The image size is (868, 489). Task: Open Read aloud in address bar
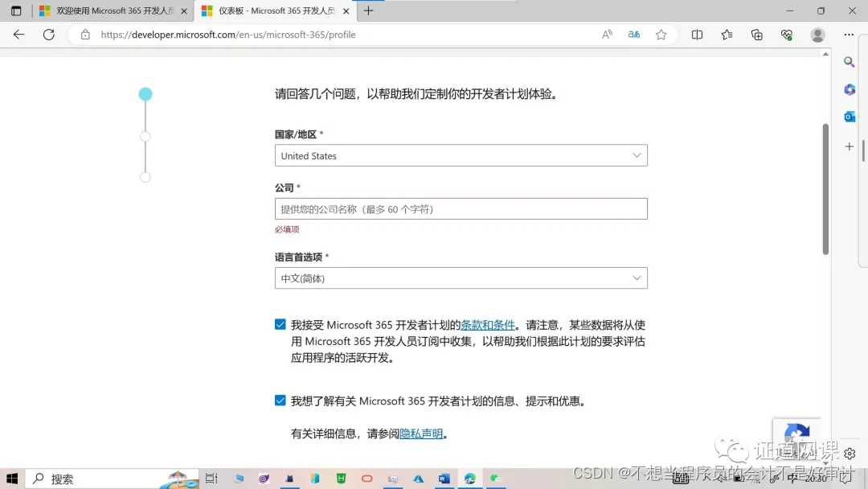pos(607,35)
